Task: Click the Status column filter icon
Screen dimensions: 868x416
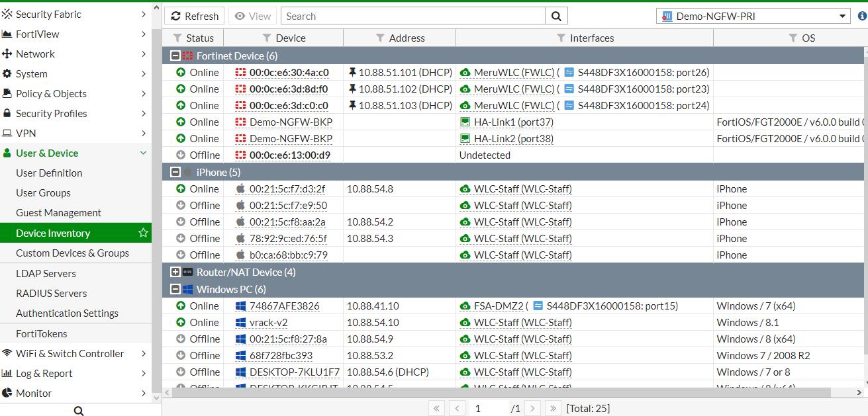Action: [177, 38]
